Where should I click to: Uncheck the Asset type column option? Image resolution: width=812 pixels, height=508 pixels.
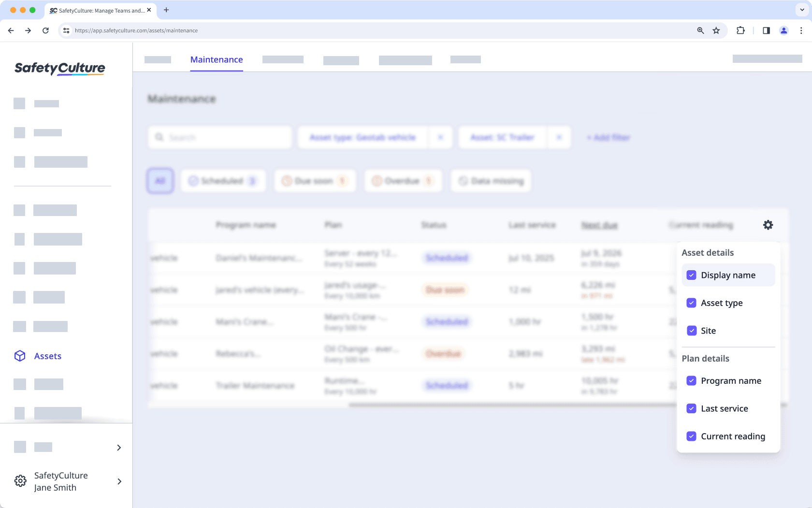pyautogui.click(x=692, y=303)
